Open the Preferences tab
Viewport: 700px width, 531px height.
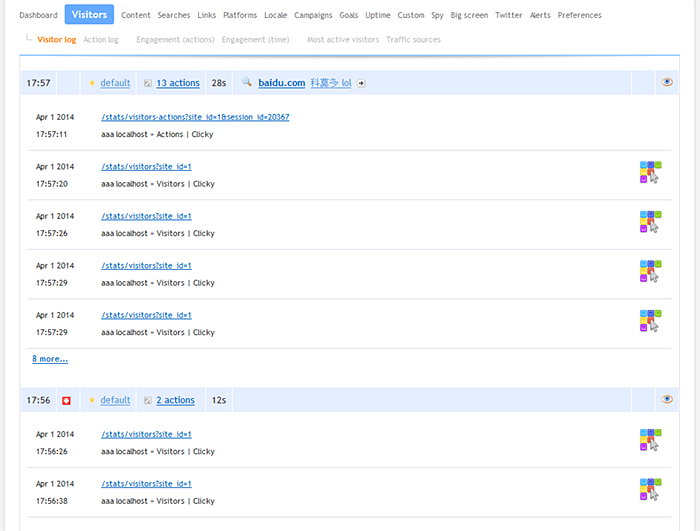click(579, 15)
